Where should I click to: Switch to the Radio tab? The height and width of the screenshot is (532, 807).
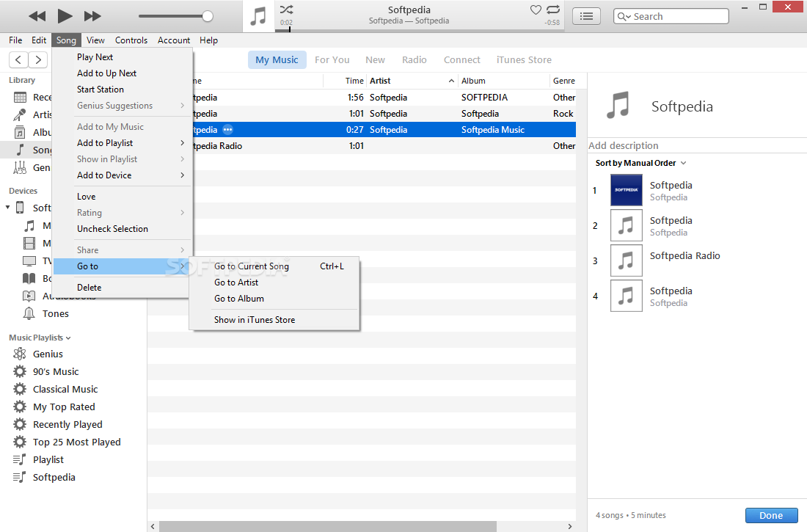[x=415, y=59]
